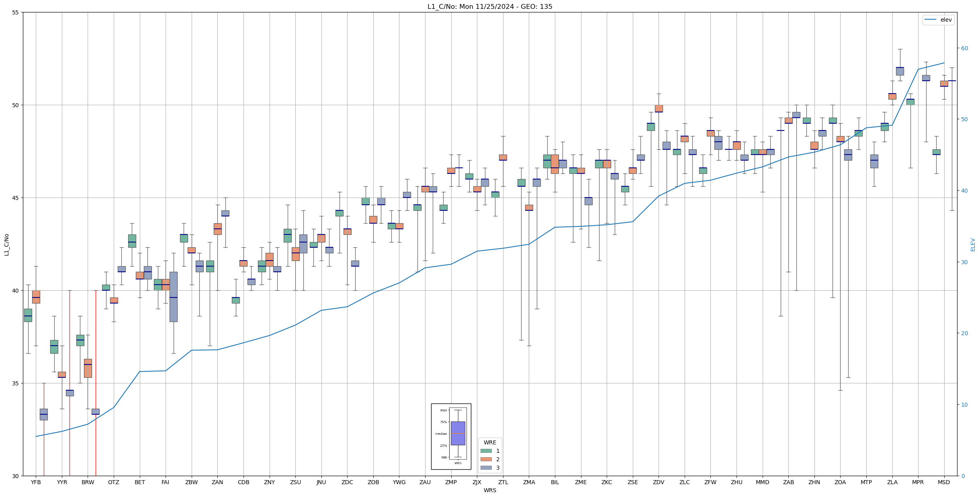Click the 60 tick on the right elevation axis
The width and height of the screenshot is (980, 497).
coord(964,48)
